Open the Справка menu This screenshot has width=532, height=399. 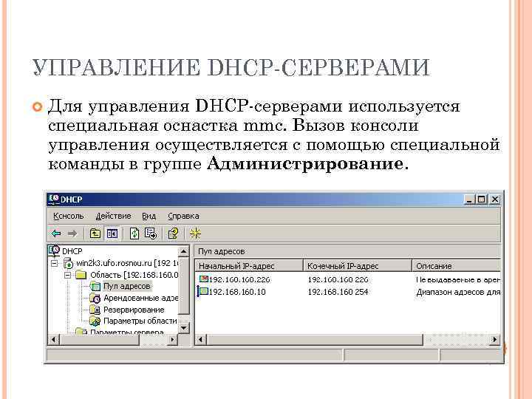pyautogui.click(x=183, y=216)
